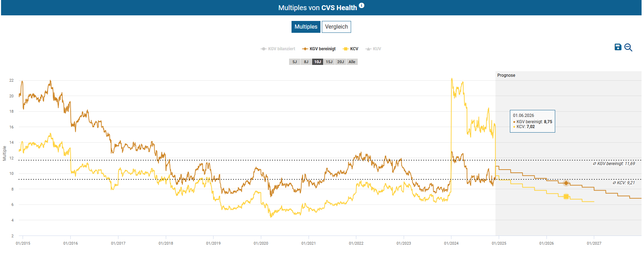Click the save chart disk icon
Viewport: 644px width, 253px height.
click(x=618, y=47)
